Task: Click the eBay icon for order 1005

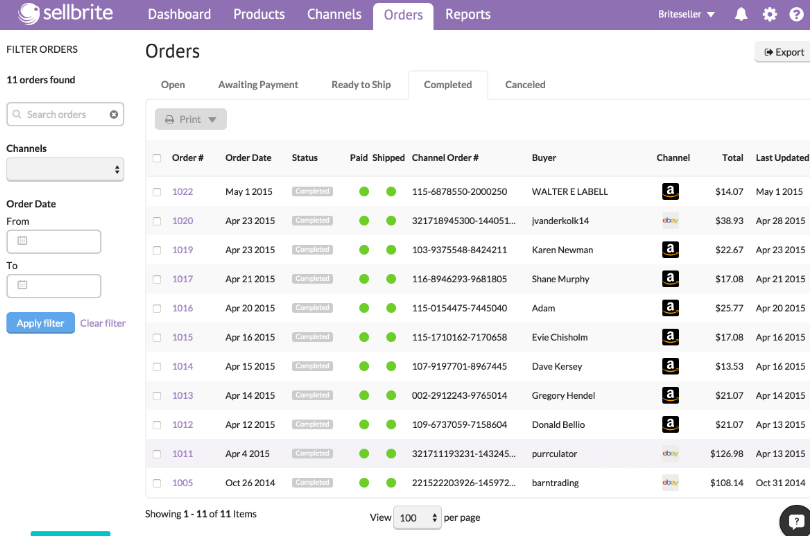Action: pos(670,483)
